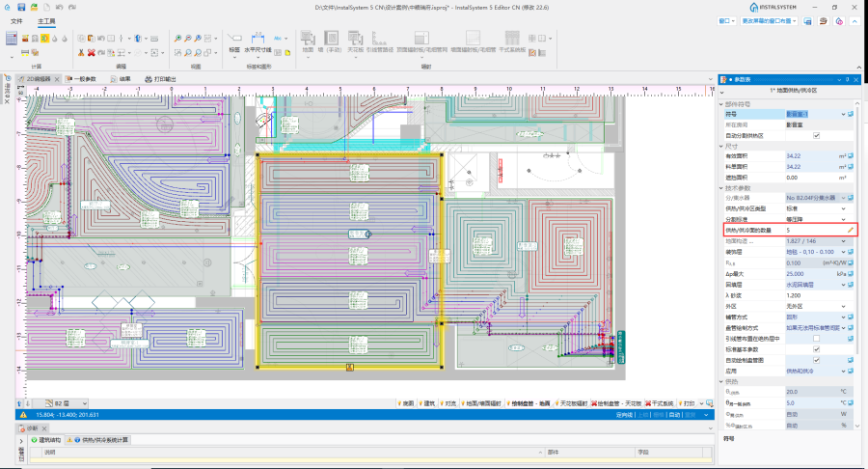The height and width of the screenshot is (469, 868).
Task: Click the scissors cut icon
Action: [80, 52]
